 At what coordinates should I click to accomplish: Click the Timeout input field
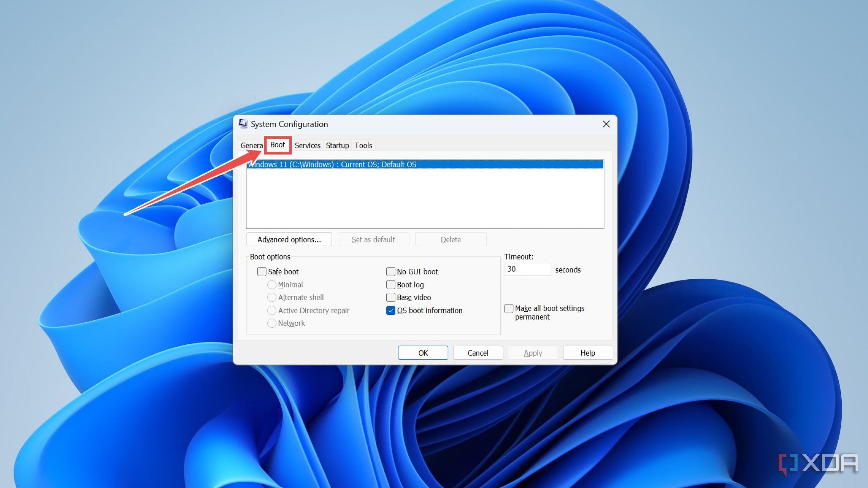click(x=527, y=269)
